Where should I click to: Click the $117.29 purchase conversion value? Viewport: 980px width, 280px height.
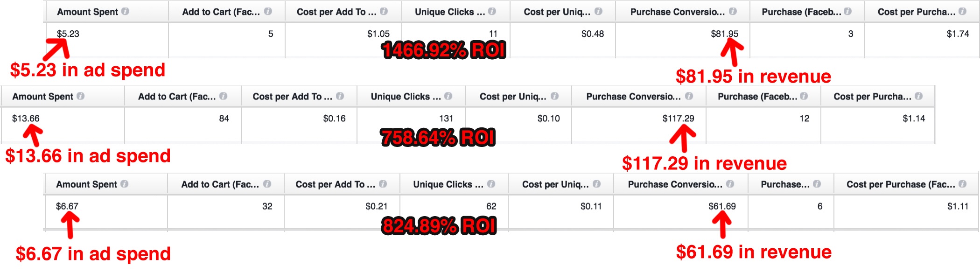tap(678, 119)
